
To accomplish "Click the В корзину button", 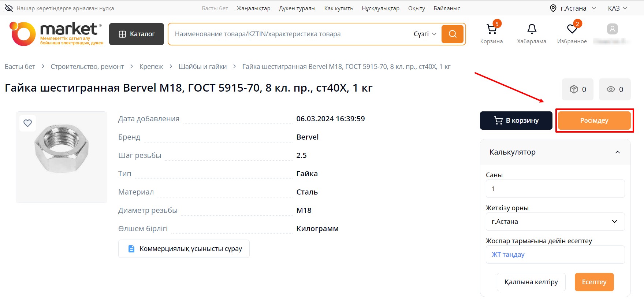I will click(516, 121).
